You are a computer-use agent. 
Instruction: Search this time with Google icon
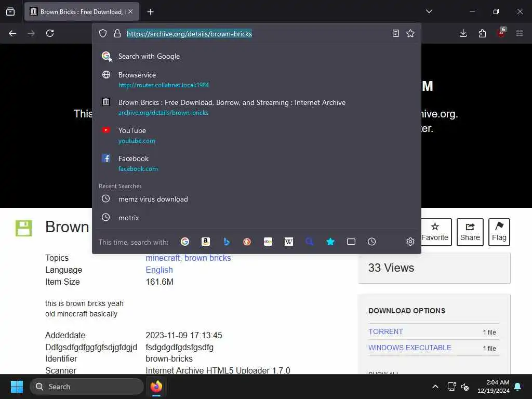(x=185, y=242)
